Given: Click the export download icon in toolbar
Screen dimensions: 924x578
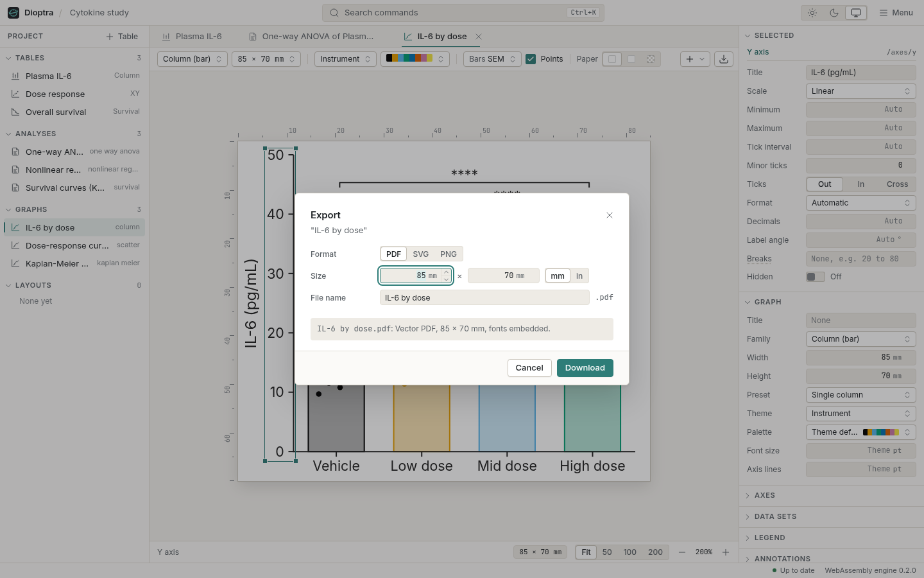Looking at the screenshot, I should click(x=724, y=59).
